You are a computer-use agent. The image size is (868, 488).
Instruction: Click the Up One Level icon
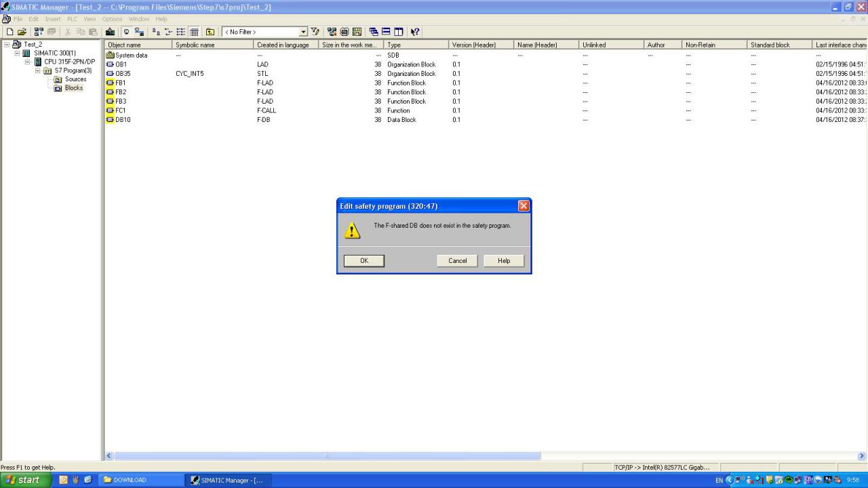210,32
